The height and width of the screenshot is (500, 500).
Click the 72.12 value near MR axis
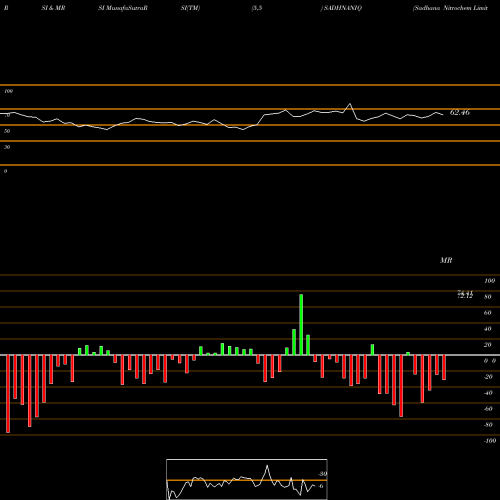(465, 296)
